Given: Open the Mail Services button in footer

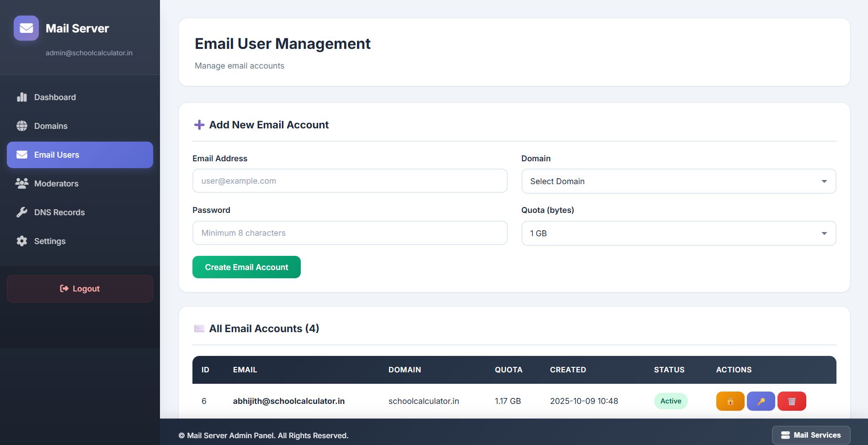Looking at the screenshot, I should pyautogui.click(x=811, y=435).
